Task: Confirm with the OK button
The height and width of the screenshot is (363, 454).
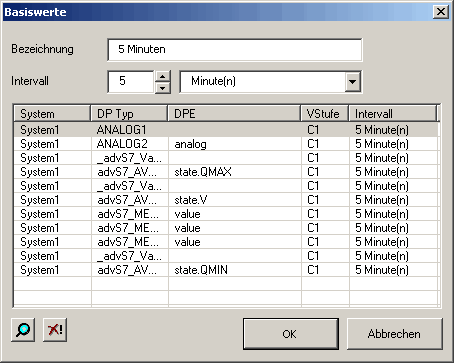Action: [291, 334]
